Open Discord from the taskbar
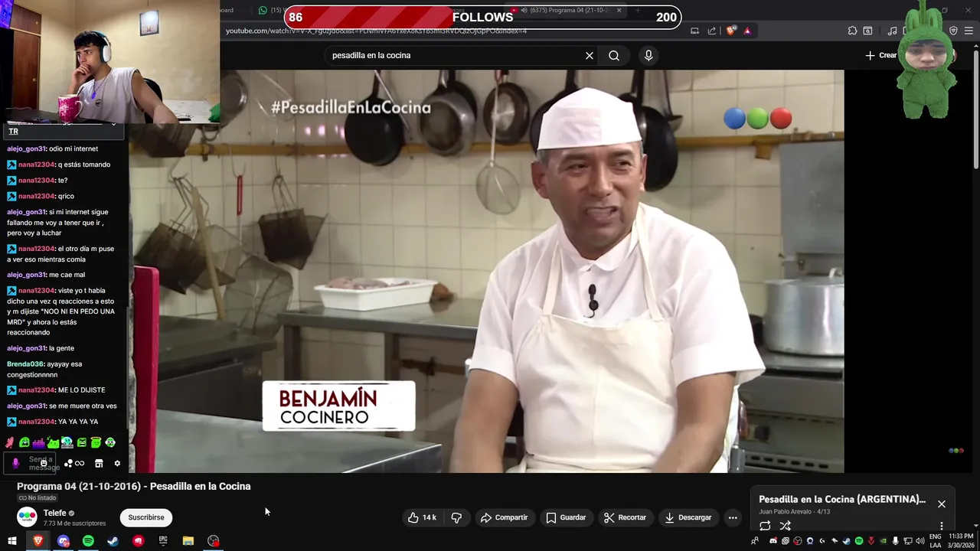The height and width of the screenshot is (551, 980). (64, 541)
